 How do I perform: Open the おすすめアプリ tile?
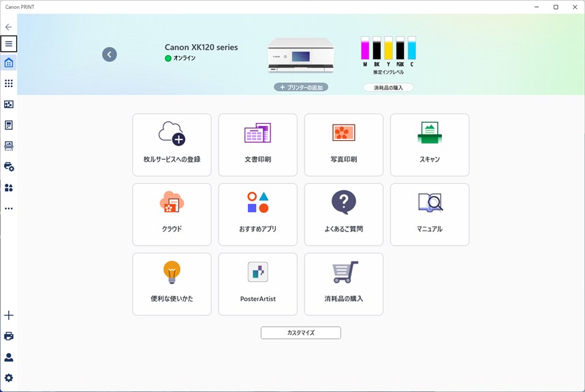pos(258,214)
